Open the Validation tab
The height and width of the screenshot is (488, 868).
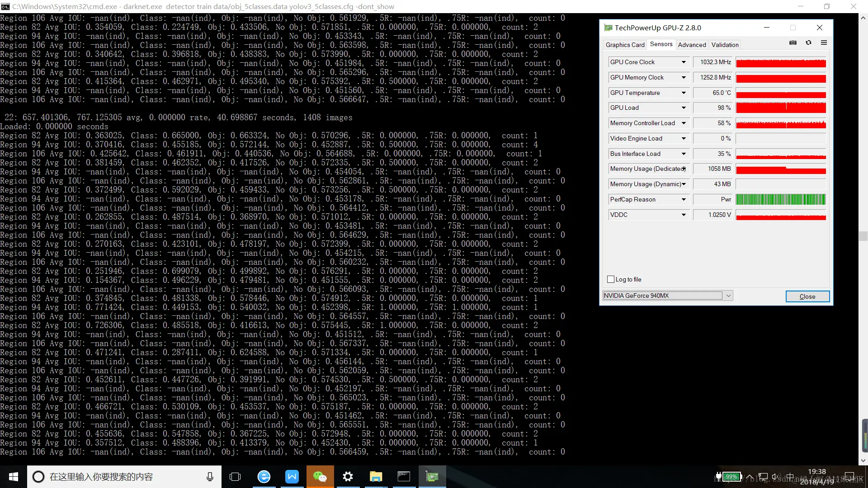click(725, 45)
